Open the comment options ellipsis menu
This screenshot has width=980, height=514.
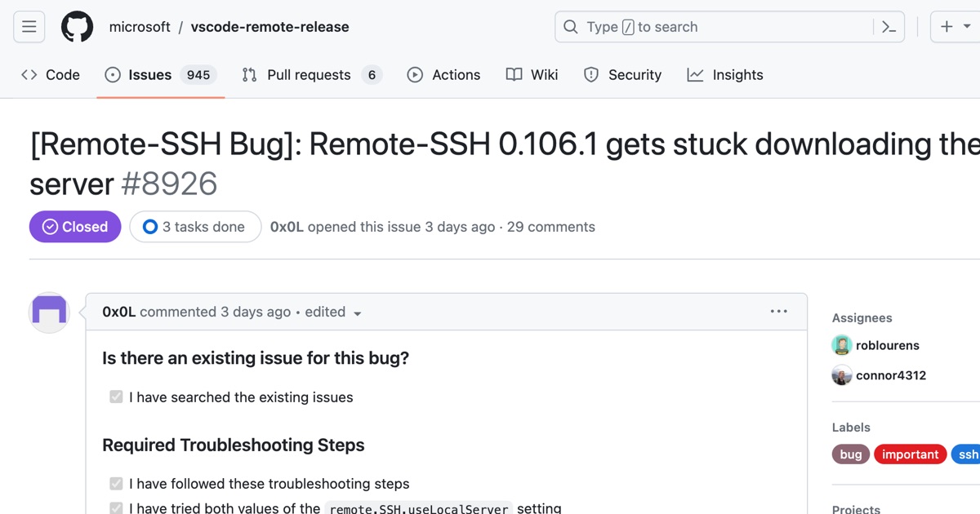(x=779, y=312)
